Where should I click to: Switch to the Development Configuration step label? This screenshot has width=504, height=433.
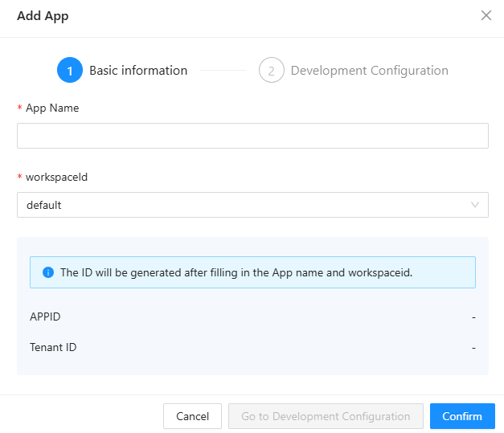click(x=369, y=71)
